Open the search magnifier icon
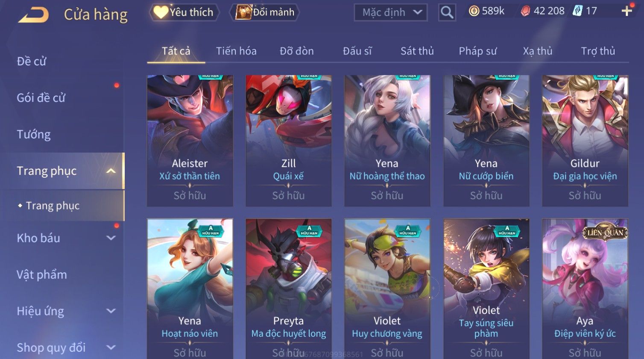Viewport: 644px width, 359px height. [x=447, y=12]
